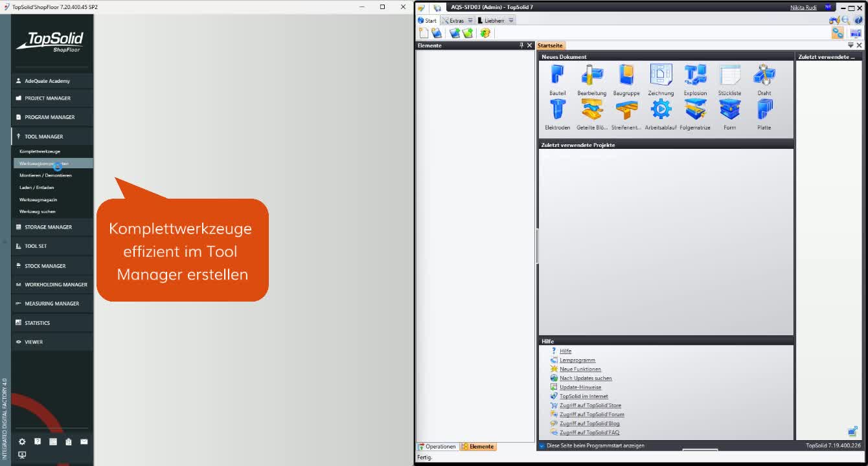This screenshot has width=868, height=466.
Task: Switch to the Operationen panel tab
Action: [437, 447]
